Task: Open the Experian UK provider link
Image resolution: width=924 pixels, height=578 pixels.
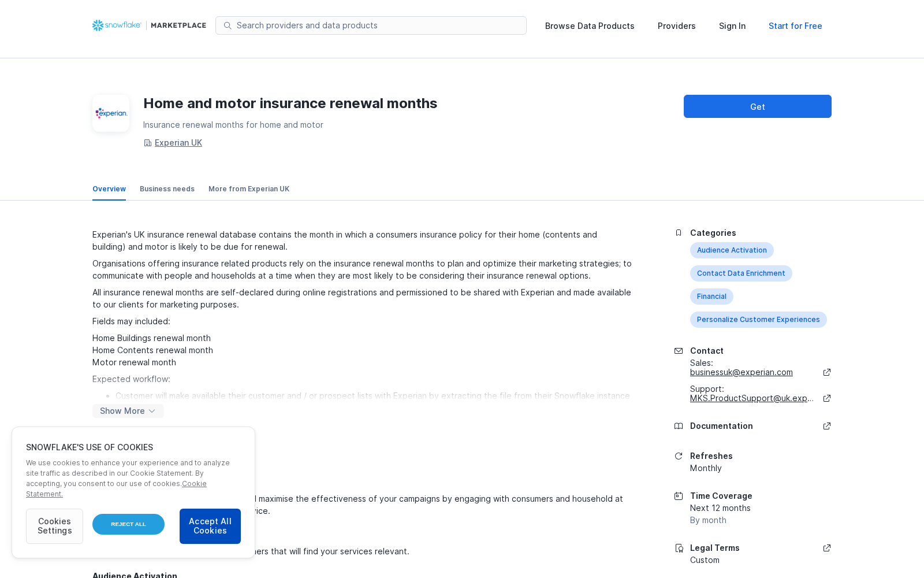Action: tap(178, 143)
